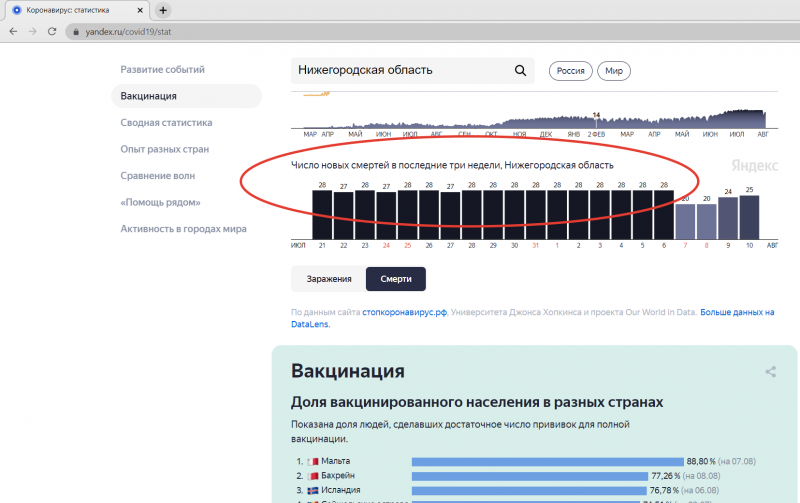This screenshot has height=503, width=800.
Task: Click the July 21 bar in chart
Action: pyautogui.click(x=322, y=215)
